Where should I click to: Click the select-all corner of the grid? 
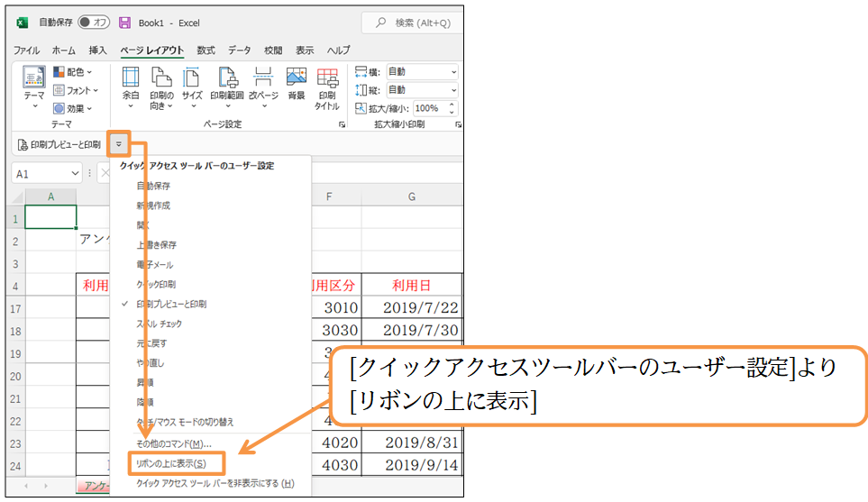(15, 196)
